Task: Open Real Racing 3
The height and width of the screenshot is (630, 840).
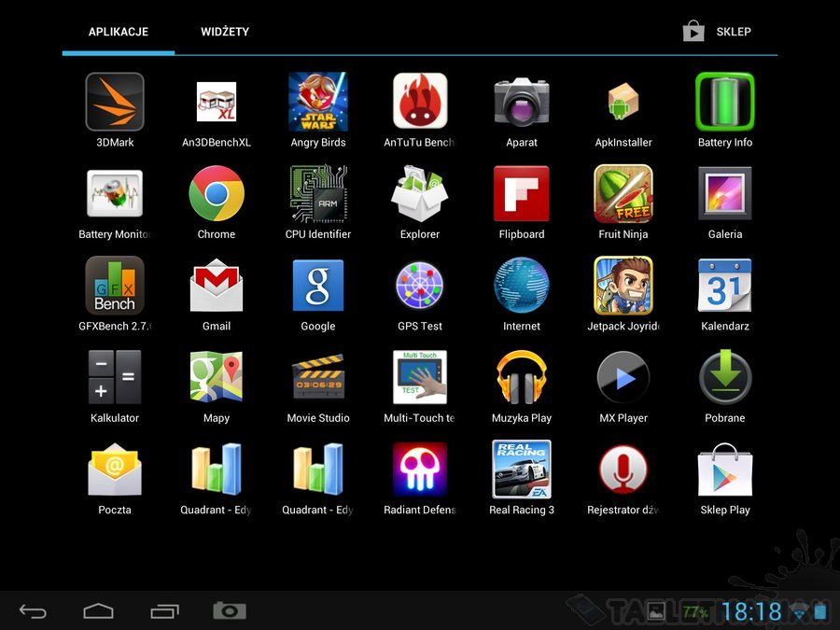Action: (x=521, y=469)
